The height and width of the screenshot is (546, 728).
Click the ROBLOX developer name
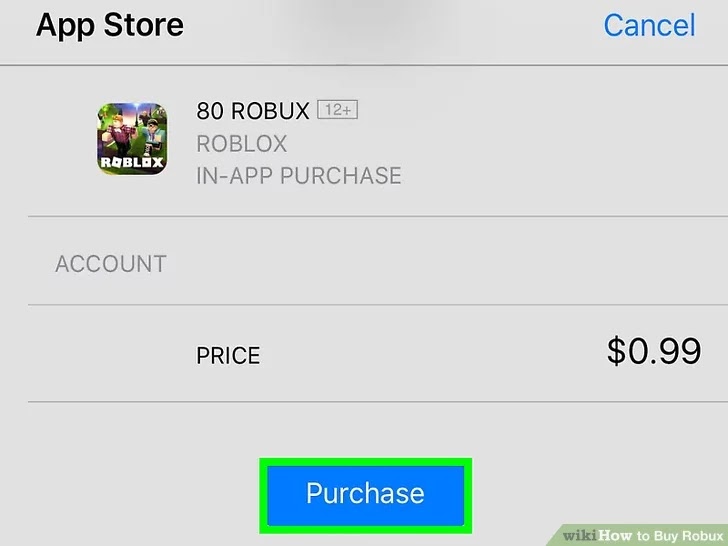coord(242,144)
